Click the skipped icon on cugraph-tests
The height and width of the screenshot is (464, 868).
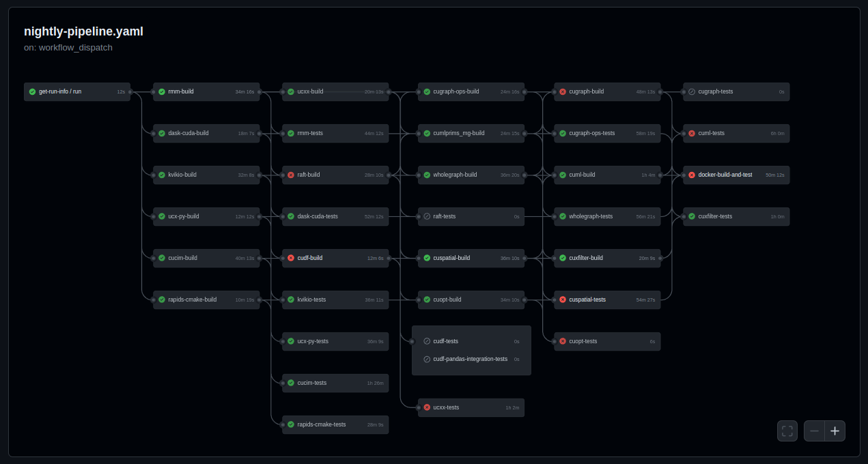692,91
